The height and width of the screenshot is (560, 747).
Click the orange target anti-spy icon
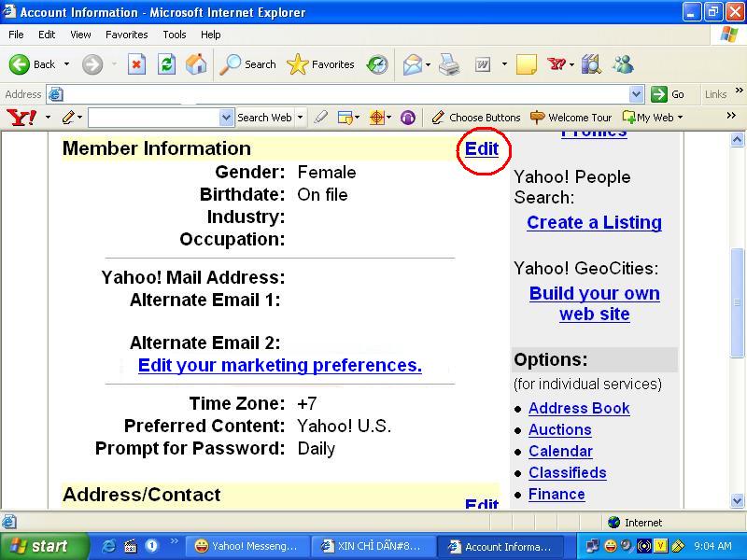(x=377, y=118)
